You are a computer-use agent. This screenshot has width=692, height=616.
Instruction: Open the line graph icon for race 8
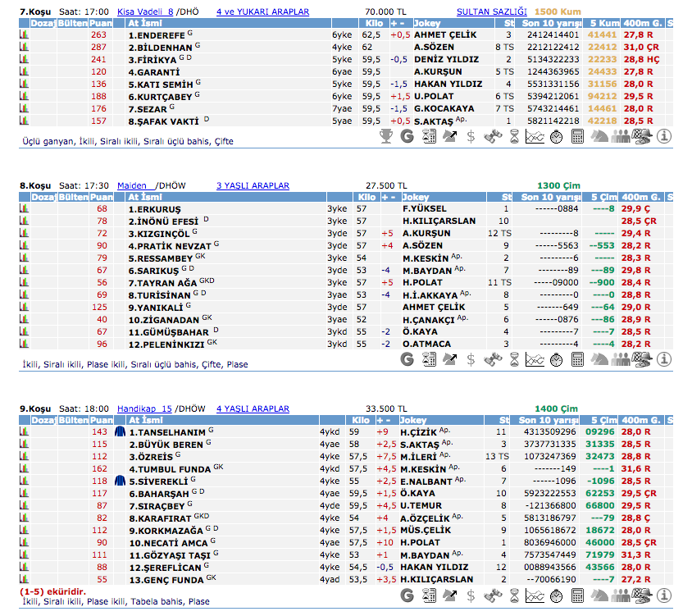[x=535, y=359]
